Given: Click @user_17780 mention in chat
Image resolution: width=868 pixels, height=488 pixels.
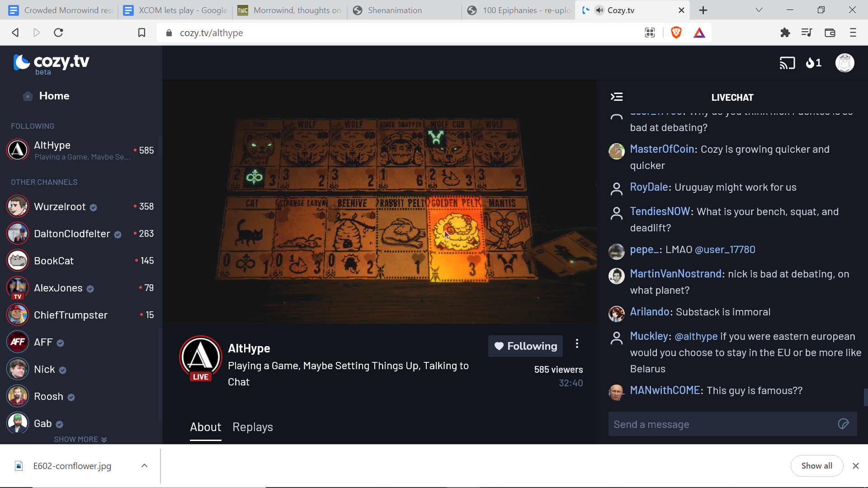Looking at the screenshot, I should (725, 249).
